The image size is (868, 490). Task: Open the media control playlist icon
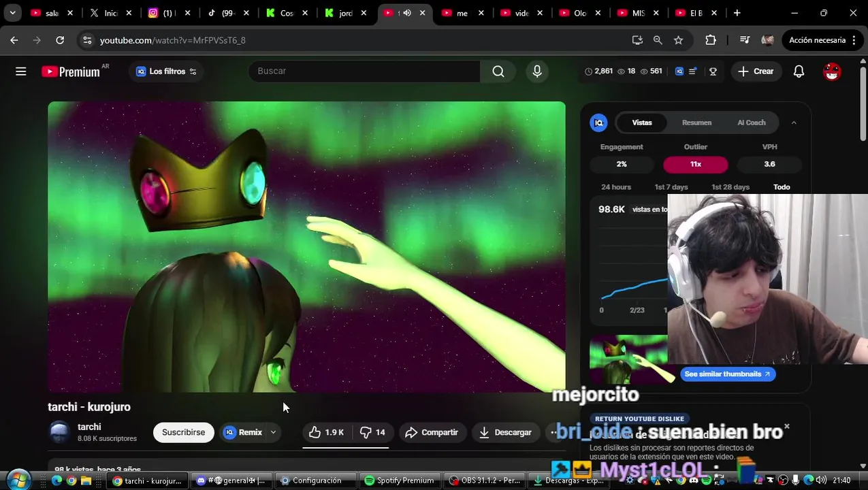pos(745,40)
